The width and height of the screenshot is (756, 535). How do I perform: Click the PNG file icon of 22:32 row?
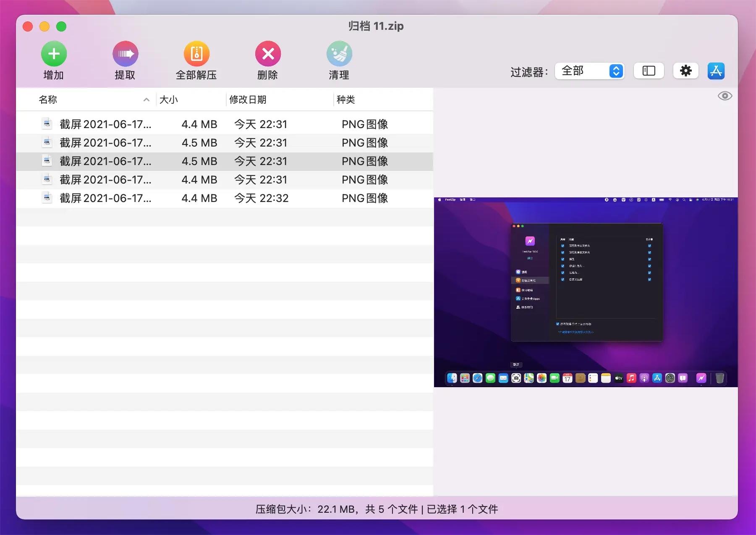tap(47, 197)
